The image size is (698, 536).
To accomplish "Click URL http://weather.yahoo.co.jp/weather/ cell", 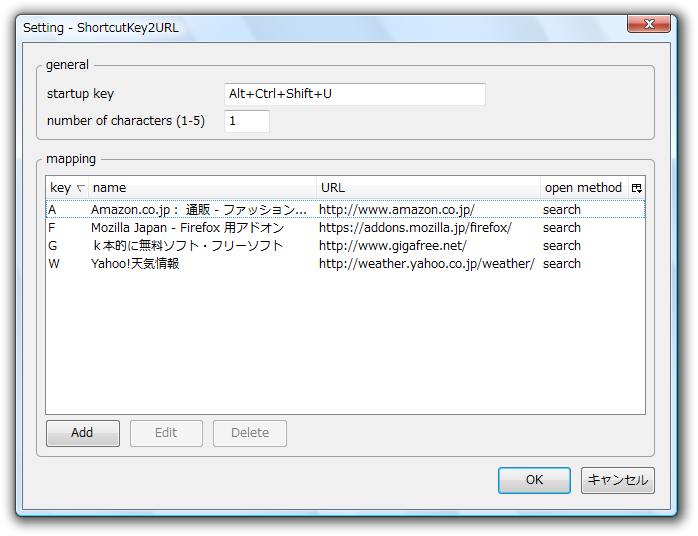I will click(x=426, y=264).
